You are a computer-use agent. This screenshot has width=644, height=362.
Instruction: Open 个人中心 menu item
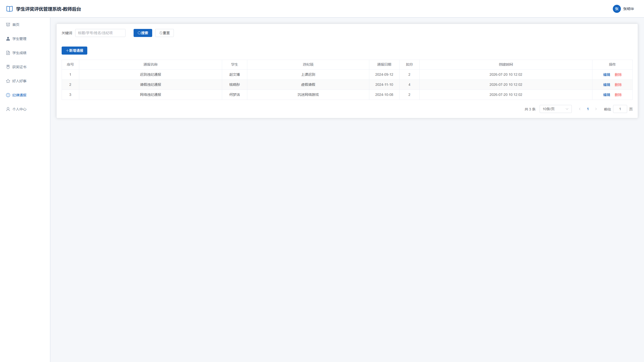tap(25, 109)
